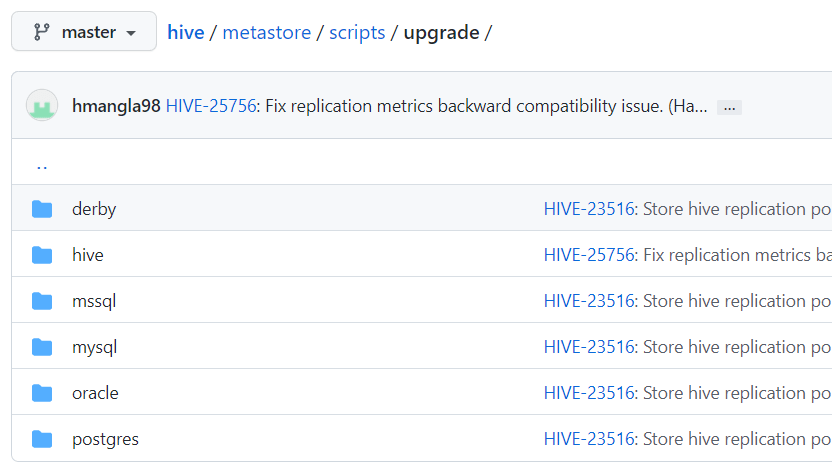Screen dimensions: 832x476
Task: Open the master branch dropdown
Action: click(84, 32)
